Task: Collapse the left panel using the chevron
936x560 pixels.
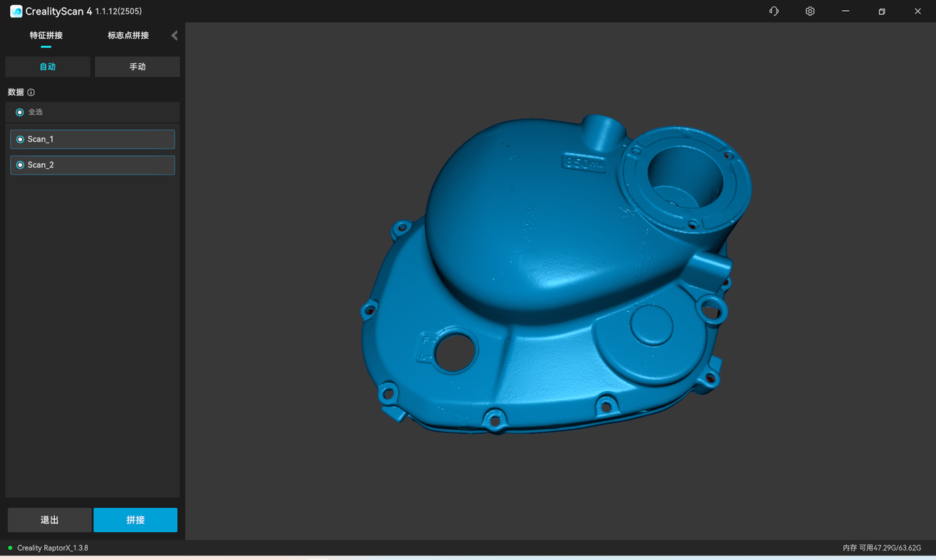Action: coord(174,34)
